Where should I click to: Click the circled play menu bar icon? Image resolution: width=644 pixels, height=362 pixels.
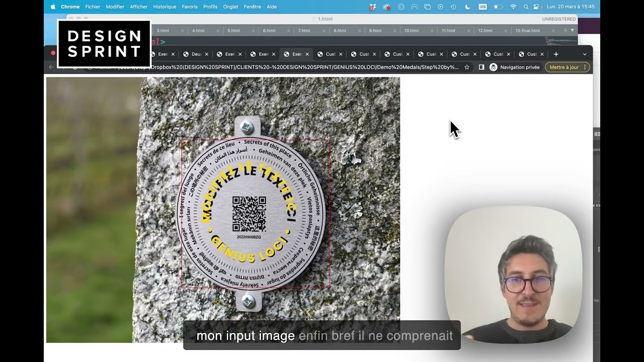click(x=440, y=7)
